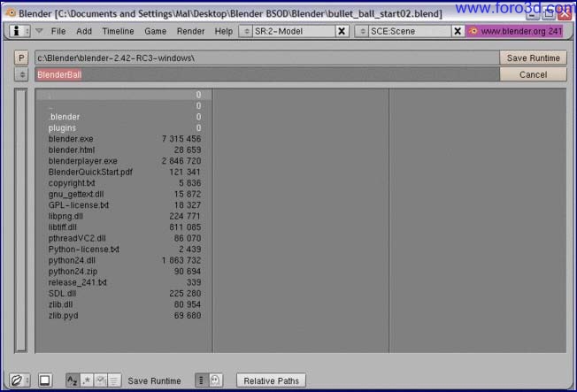
Task: Select blenderplayer.exe in the file list
Action: 124,161
